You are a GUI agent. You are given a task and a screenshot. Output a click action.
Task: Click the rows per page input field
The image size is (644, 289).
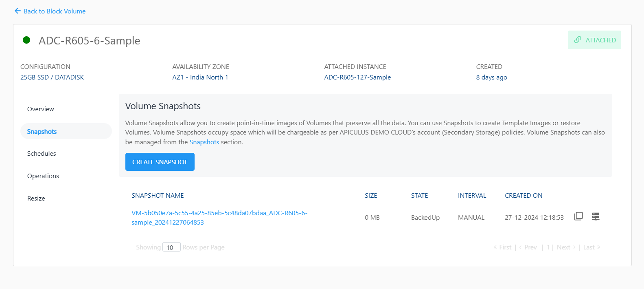(171, 247)
